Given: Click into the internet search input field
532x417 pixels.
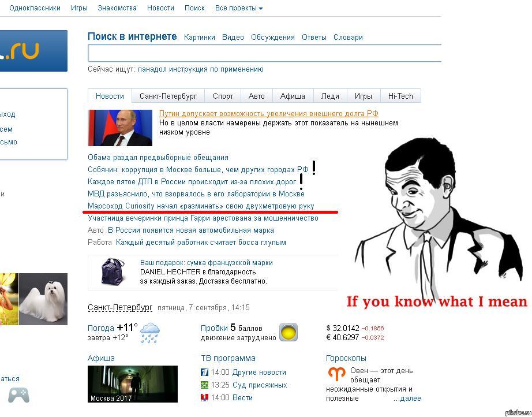Looking at the screenshot, I should [x=265, y=53].
